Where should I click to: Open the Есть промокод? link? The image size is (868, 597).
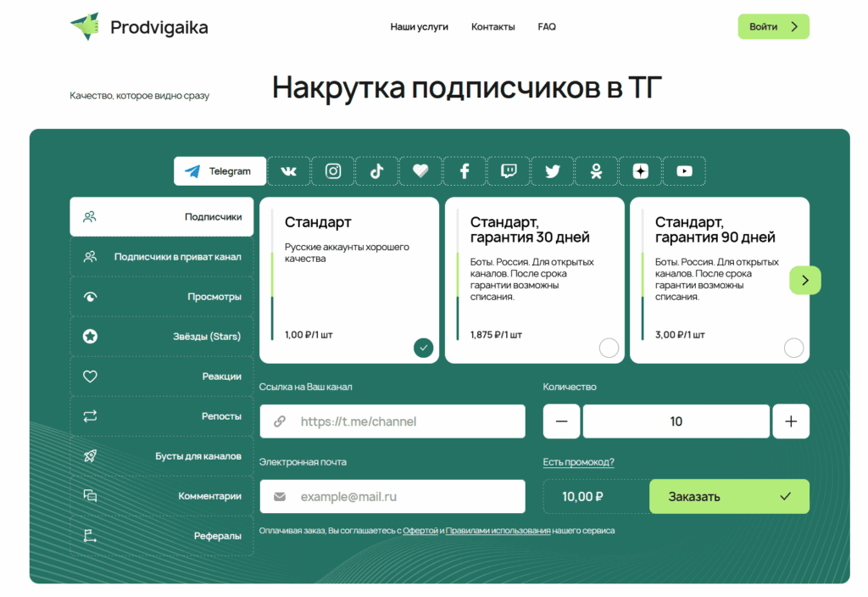578,462
